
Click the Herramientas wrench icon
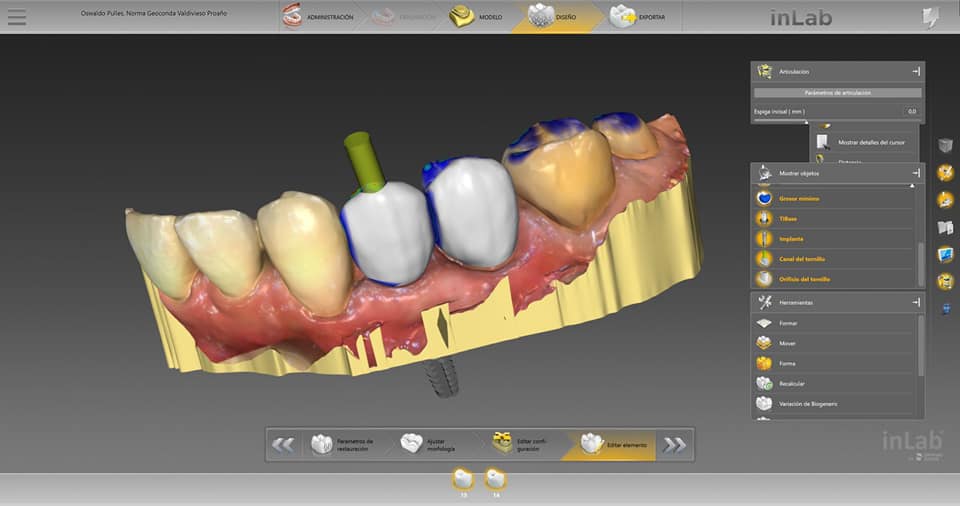click(765, 302)
